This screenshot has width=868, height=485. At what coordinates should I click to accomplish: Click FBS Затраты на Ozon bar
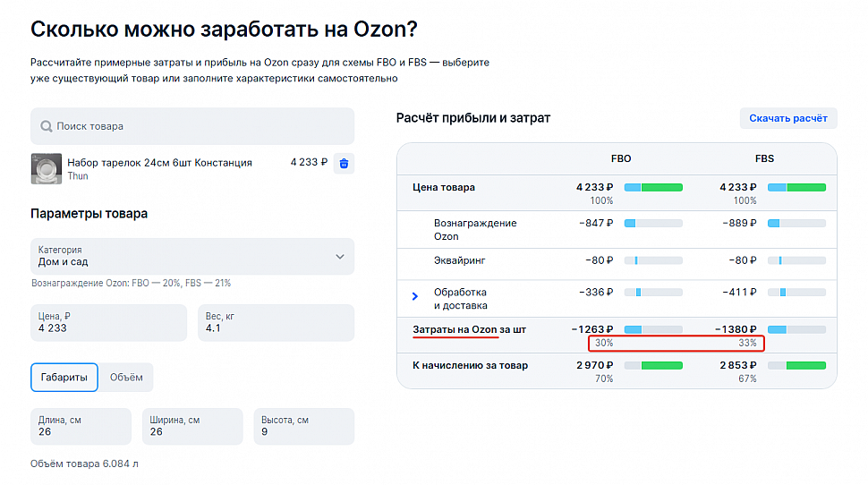coord(796,329)
